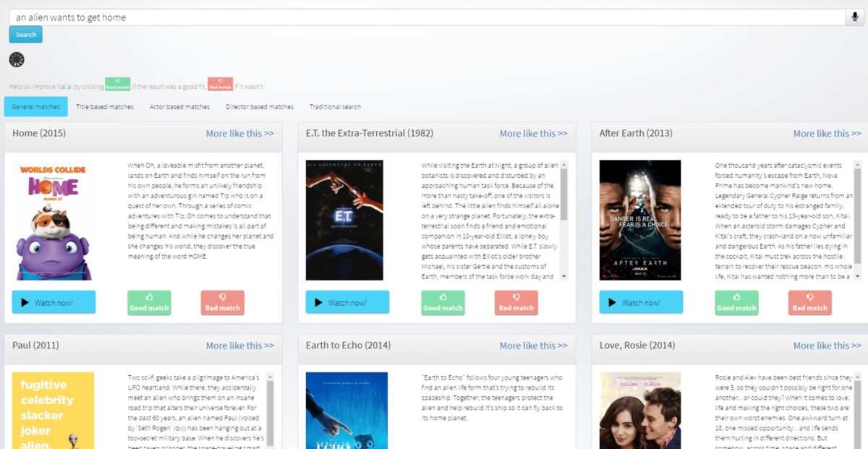The height and width of the screenshot is (449, 868).
Task: Click the green Good match sample in help text
Action: click(x=118, y=85)
